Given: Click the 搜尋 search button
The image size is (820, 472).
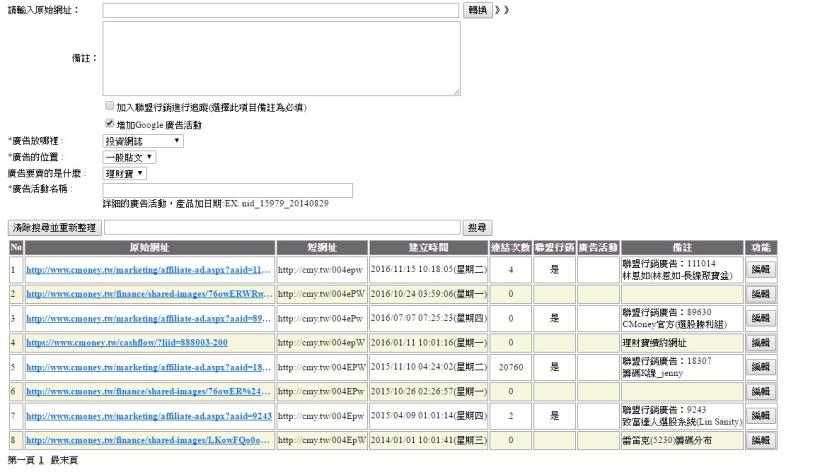Looking at the screenshot, I should click(x=478, y=229).
